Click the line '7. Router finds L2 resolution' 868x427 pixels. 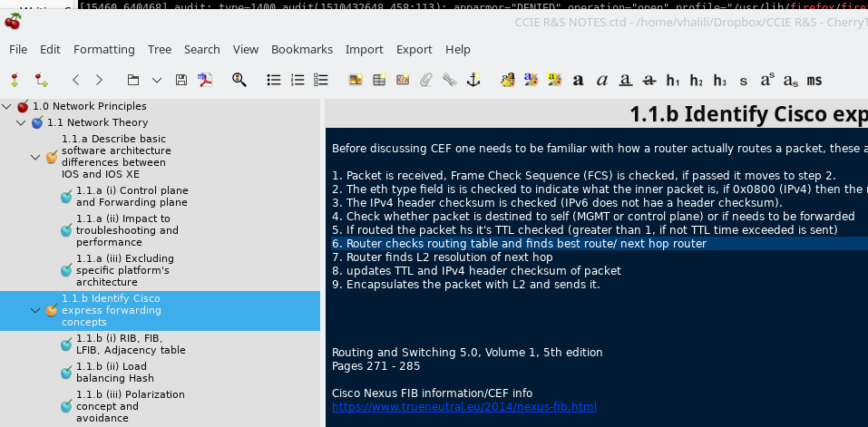[443, 257]
